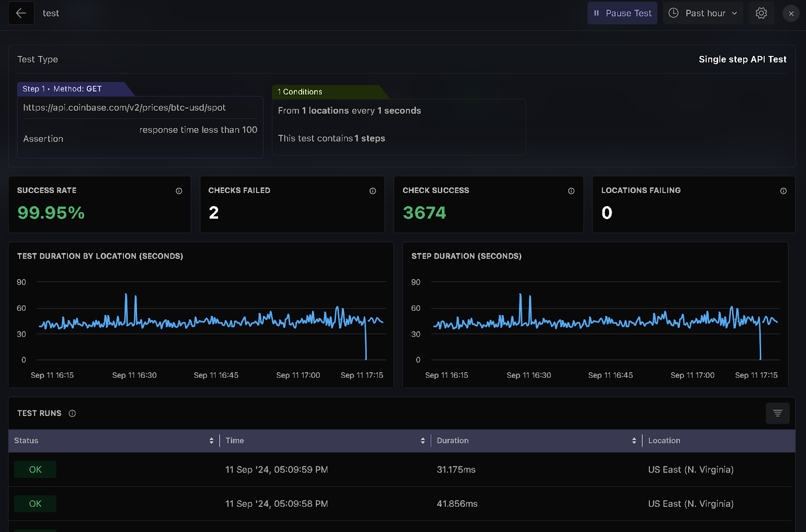Viewport: 806px width, 532px height.
Task: Open the filter icon in the Test Runs panel
Action: [x=777, y=413]
